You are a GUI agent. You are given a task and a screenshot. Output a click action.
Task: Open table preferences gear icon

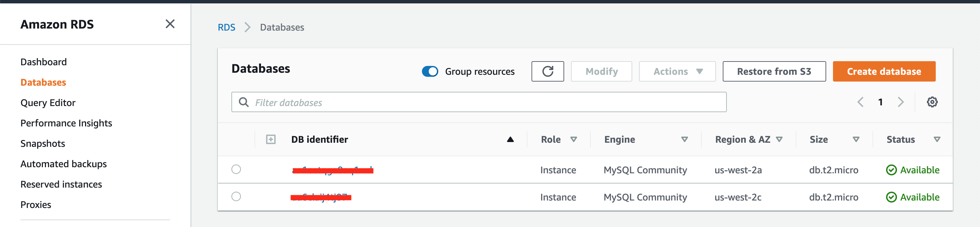pyautogui.click(x=932, y=102)
